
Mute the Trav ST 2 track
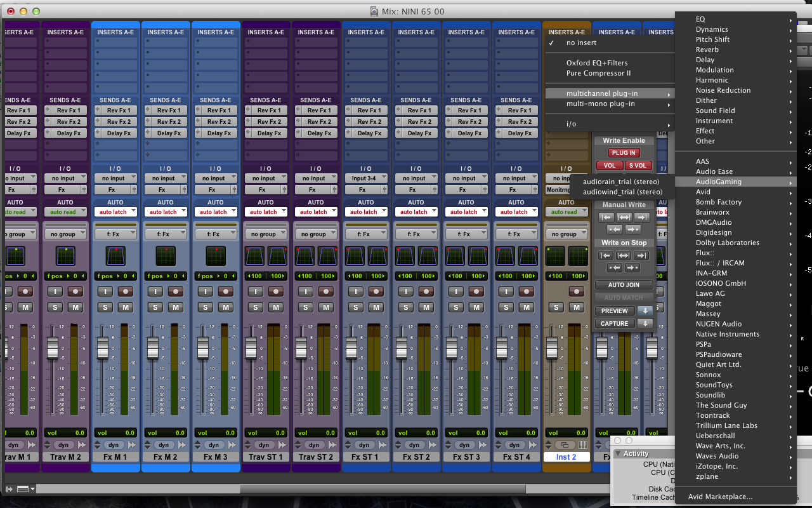pyautogui.click(x=327, y=307)
